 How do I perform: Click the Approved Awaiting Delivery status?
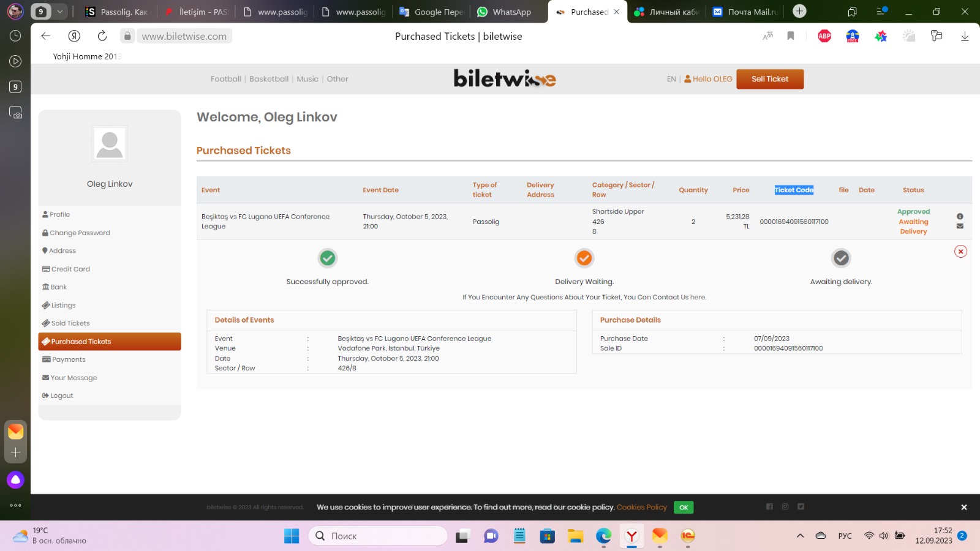(913, 222)
